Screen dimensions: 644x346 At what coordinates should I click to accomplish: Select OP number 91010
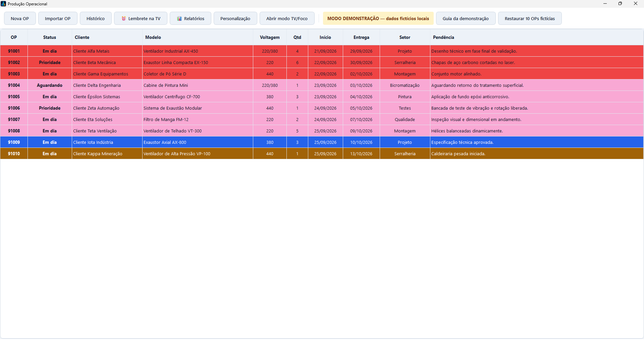(14, 154)
